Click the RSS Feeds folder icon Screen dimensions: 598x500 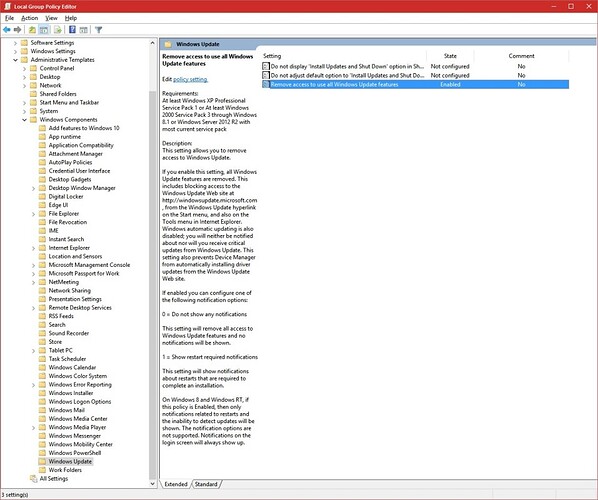point(42,316)
